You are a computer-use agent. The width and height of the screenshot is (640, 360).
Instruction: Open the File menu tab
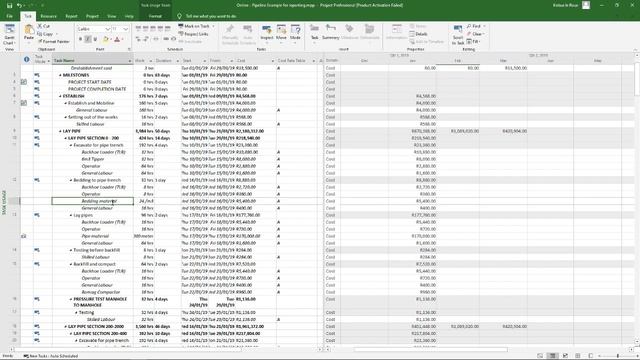[x=9, y=16]
